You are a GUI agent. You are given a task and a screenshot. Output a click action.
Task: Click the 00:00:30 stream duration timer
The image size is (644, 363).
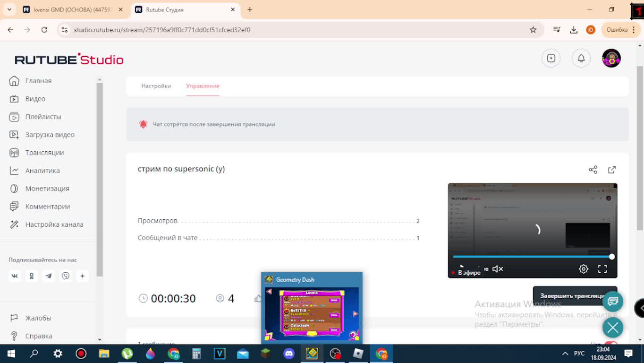173,299
